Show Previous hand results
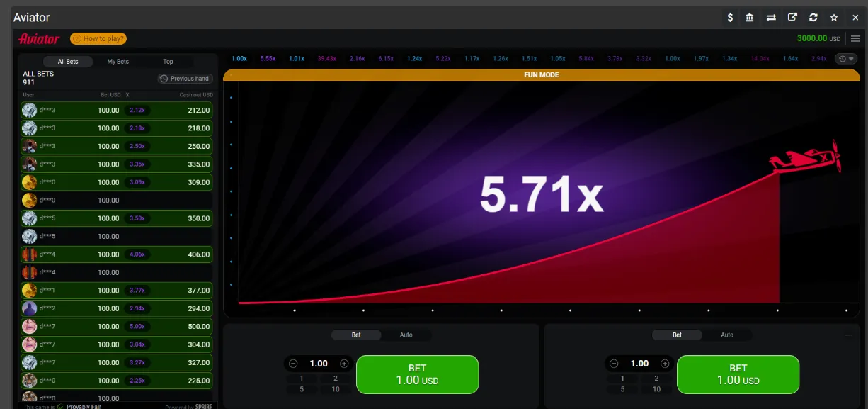Screen dimensions: 868x409 (185, 79)
